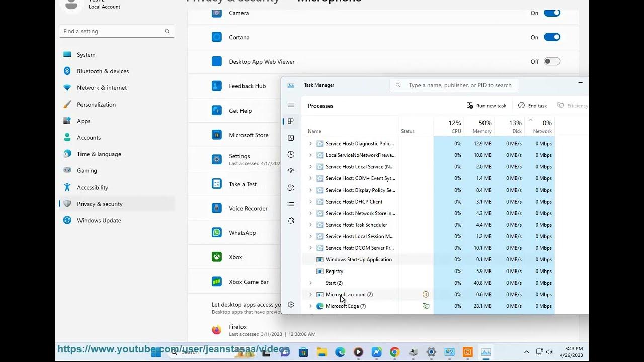Image resolution: width=644 pixels, height=362 pixels.
Task: Click Xbox app icon in Settings list
Action: [x=217, y=257]
